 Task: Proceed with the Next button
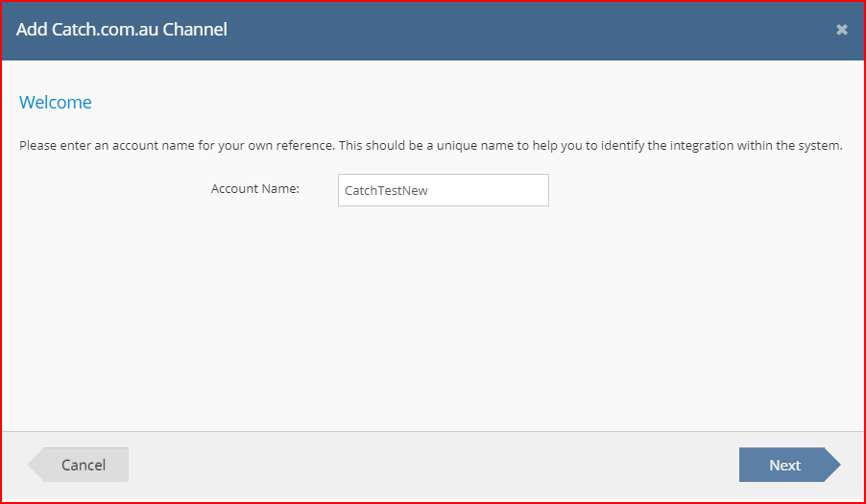pos(789,465)
